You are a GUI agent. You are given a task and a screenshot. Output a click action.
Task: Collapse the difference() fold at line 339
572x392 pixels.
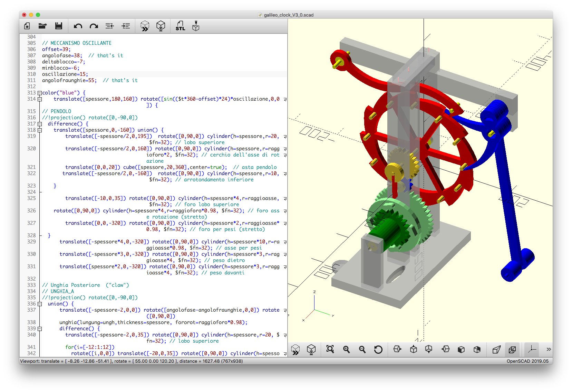click(40, 329)
